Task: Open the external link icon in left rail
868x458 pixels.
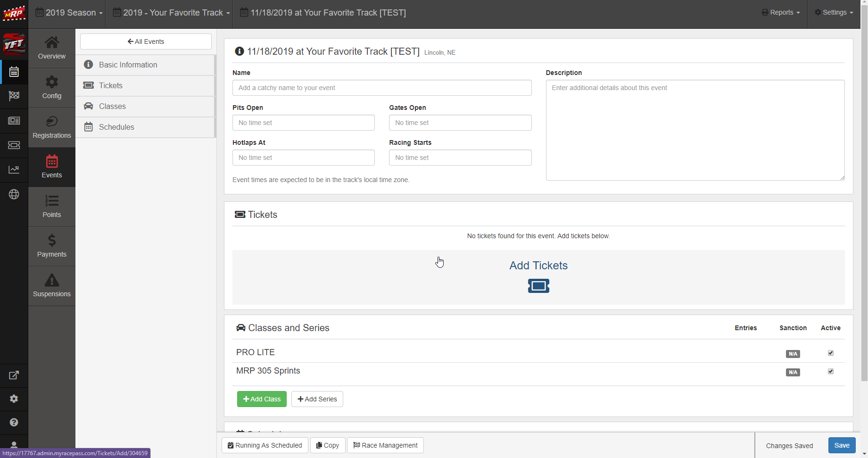Action: [x=14, y=375]
